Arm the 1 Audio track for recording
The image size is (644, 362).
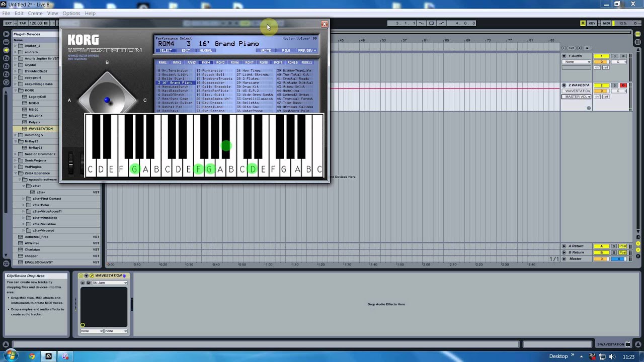pos(623,56)
